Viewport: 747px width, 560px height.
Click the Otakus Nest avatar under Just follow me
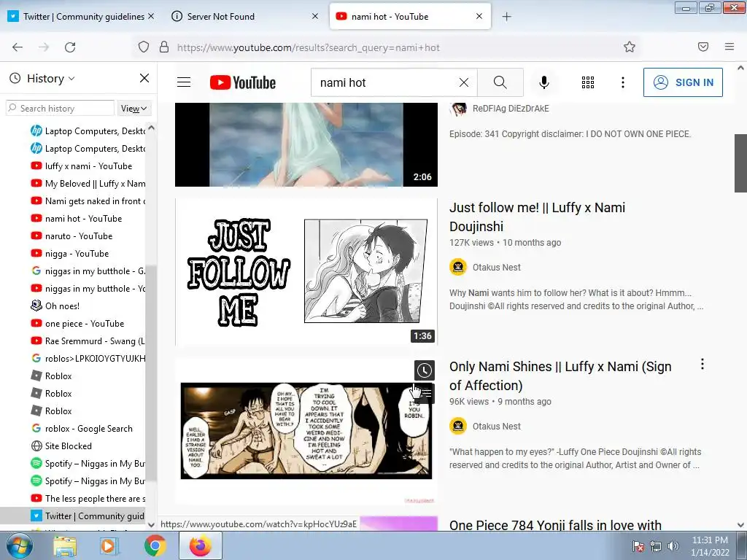[x=458, y=267]
